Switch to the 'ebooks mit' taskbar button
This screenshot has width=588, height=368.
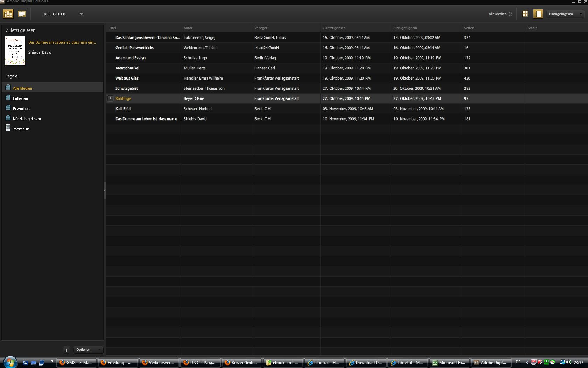[x=283, y=363]
